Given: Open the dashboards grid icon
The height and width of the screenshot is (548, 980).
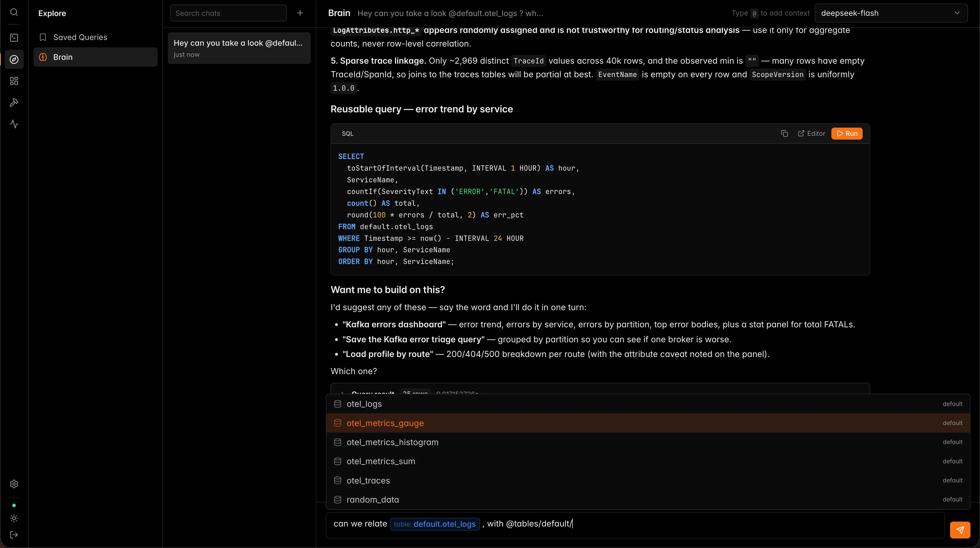Looking at the screenshot, I should [14, 81].
